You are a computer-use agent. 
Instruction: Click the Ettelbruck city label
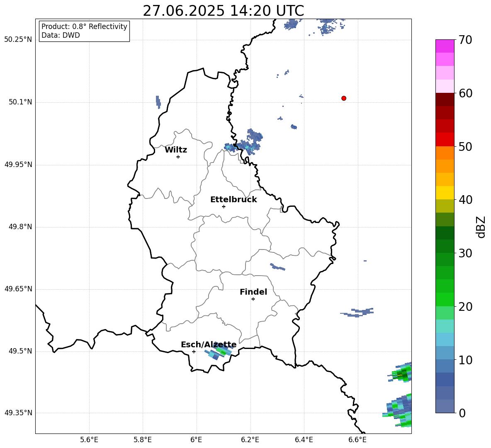233,200
